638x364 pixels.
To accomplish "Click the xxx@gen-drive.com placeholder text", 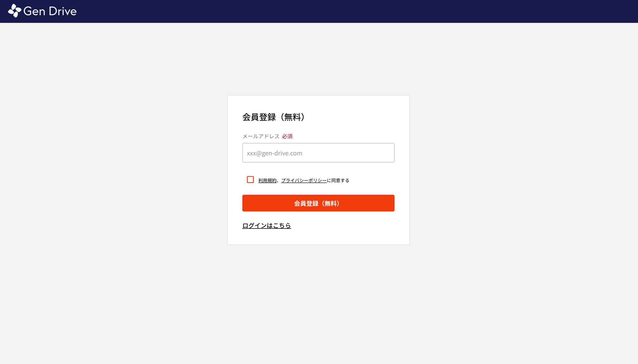I will pyautogui.click(x=274, y=153).
